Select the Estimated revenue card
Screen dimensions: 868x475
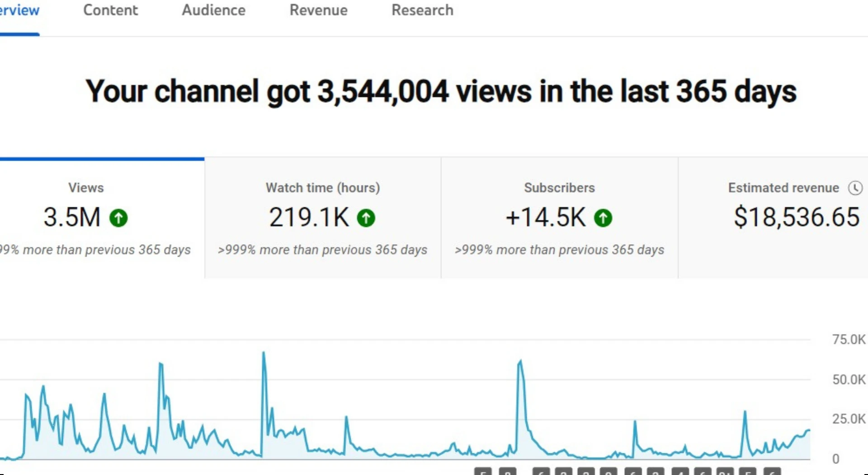[773, 218]
